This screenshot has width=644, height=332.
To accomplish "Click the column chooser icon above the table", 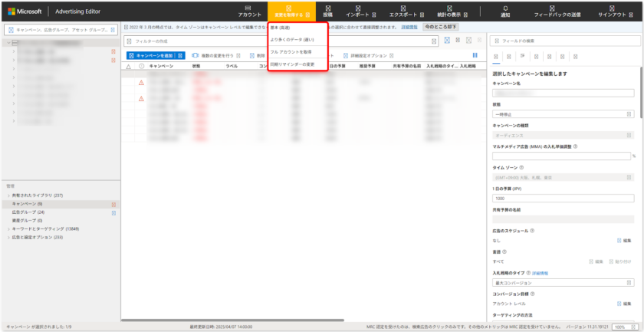I will click(475, 55).
